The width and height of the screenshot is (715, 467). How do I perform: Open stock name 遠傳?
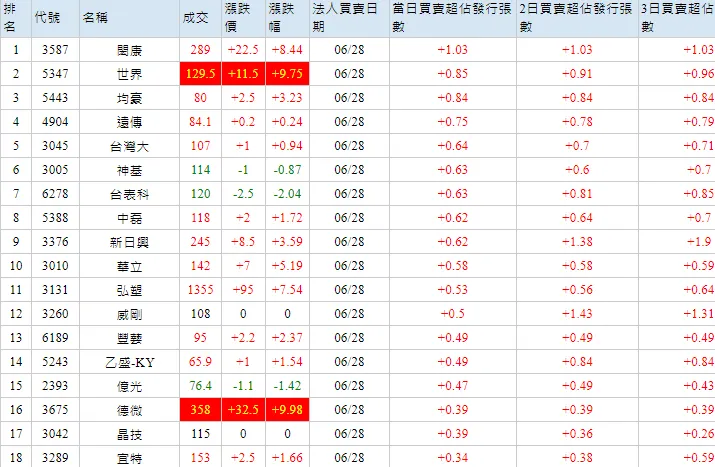[x=130, y=122]
